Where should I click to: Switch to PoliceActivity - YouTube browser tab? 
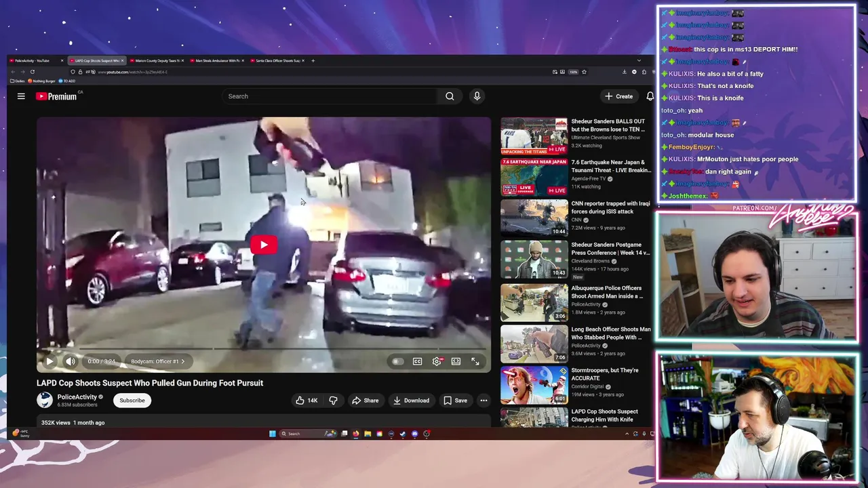(x=37, y=60)
